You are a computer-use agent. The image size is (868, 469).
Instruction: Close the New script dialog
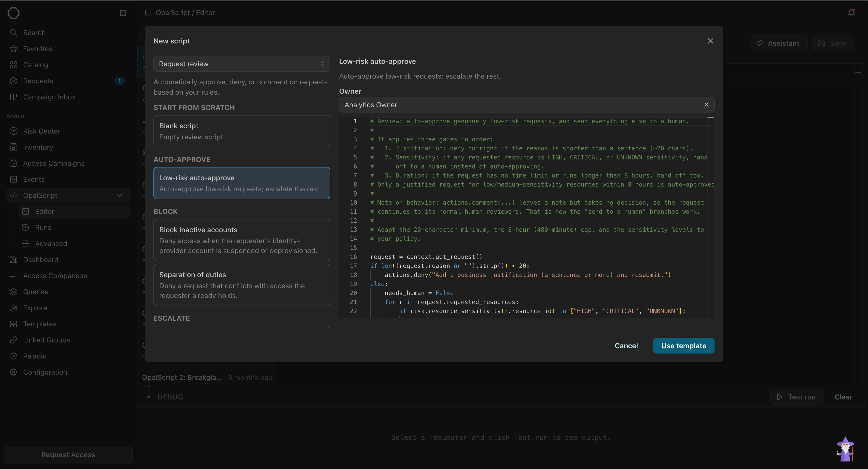tap(710, 41)
